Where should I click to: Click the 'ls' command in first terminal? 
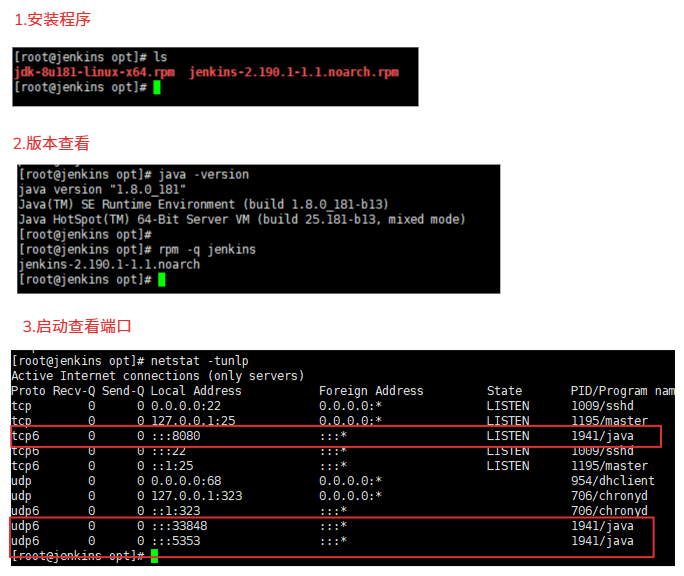(x=160, y=57)
